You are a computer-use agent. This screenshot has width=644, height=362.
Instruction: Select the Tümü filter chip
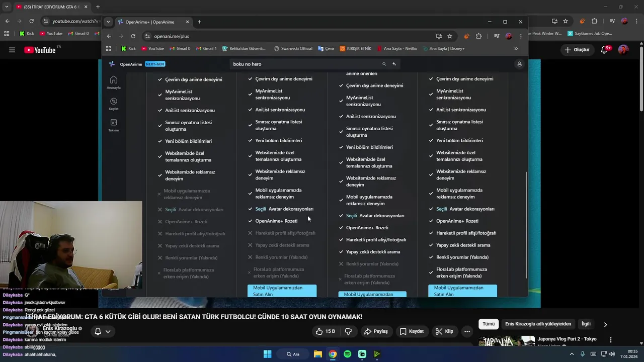click(x=489, y=324)
